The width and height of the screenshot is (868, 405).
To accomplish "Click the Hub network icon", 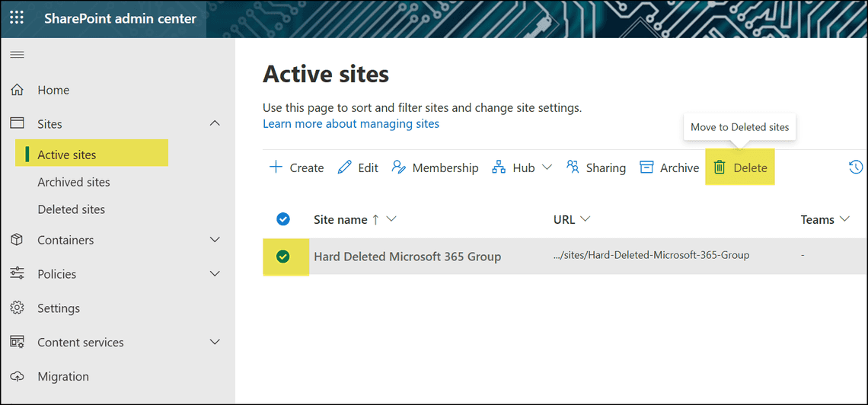I will tap(499, 167).
